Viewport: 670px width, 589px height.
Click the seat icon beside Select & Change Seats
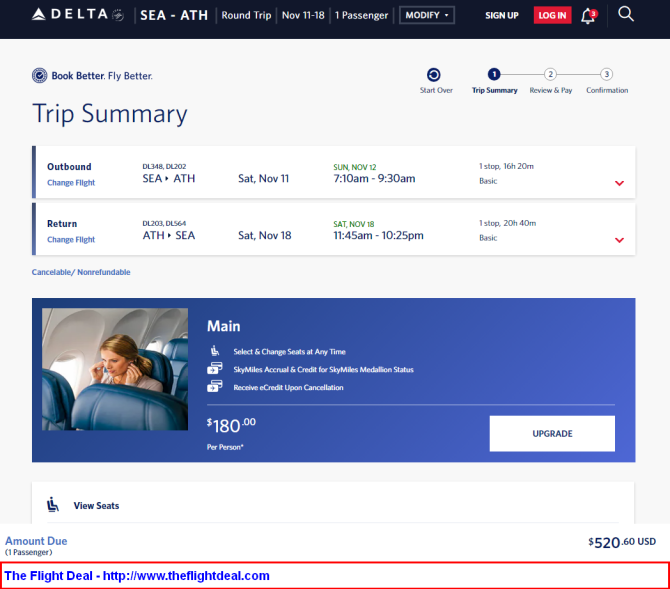tap(215, 351)
